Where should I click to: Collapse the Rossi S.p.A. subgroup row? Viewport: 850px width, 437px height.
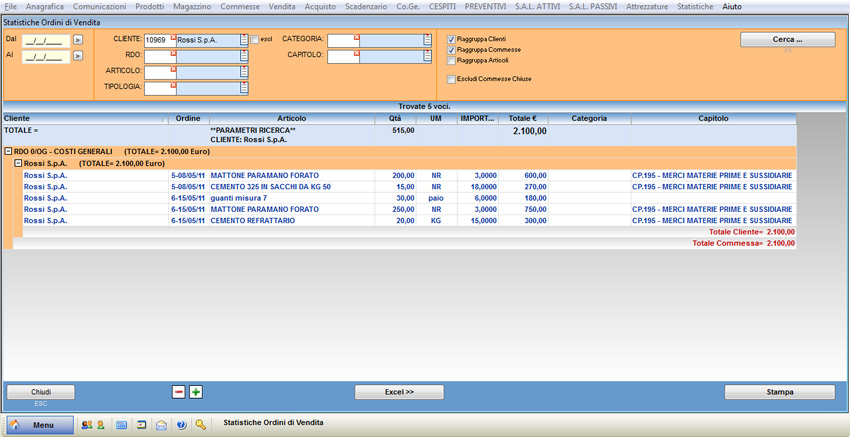click(18, 163)
